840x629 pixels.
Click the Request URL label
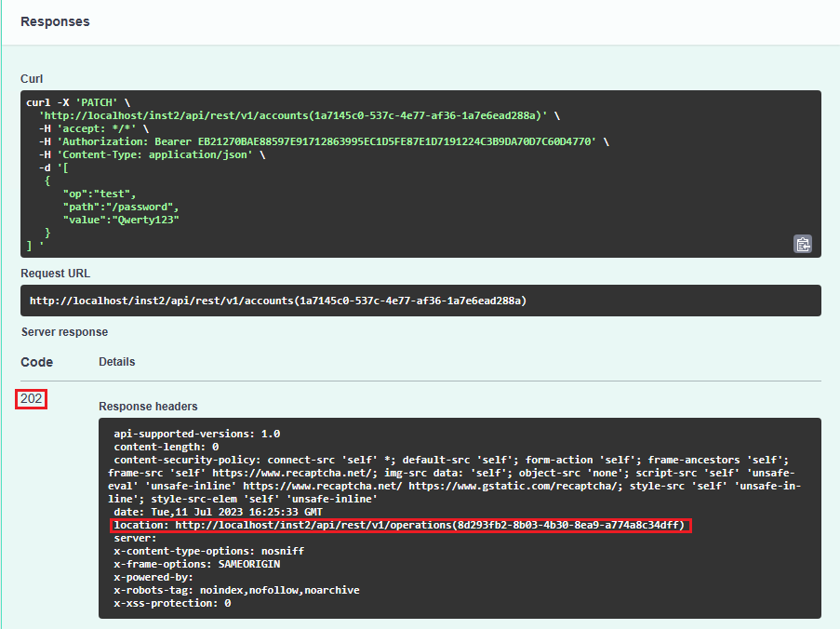[55, 274]
